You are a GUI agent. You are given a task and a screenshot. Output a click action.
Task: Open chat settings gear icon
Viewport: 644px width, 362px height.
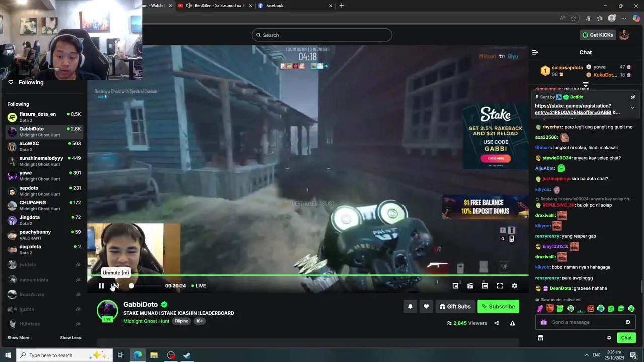point(609,338)
